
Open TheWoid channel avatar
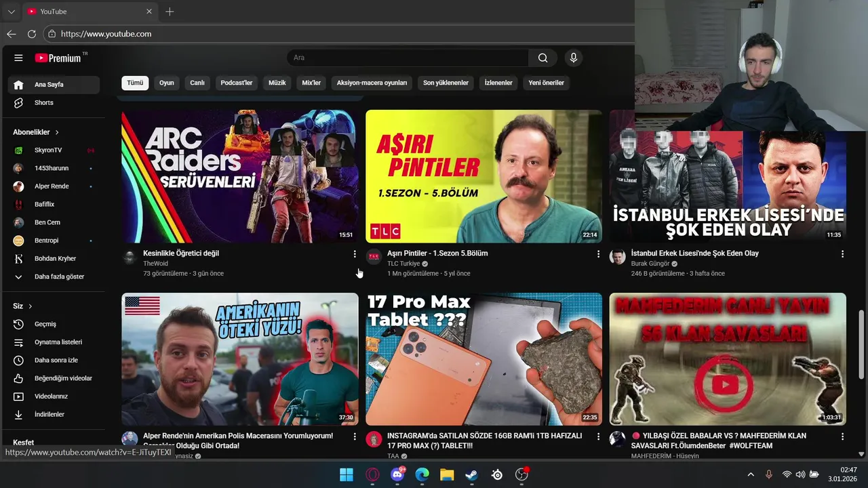[130, 257]
